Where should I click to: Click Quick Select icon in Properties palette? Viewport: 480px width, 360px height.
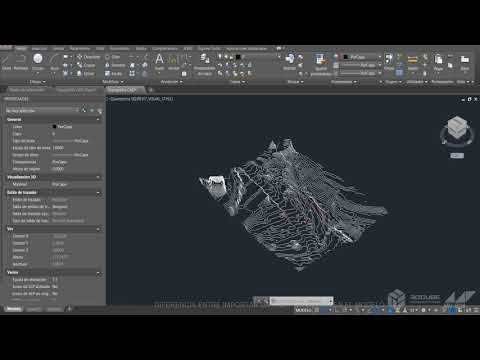pyautogui.click(x=100, y=110)
